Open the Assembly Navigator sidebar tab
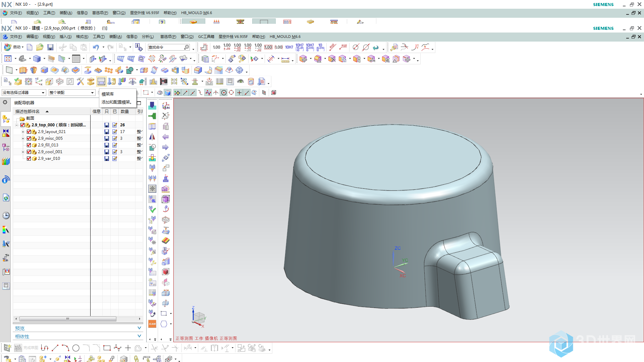644x362 pixels. (6, 119)
